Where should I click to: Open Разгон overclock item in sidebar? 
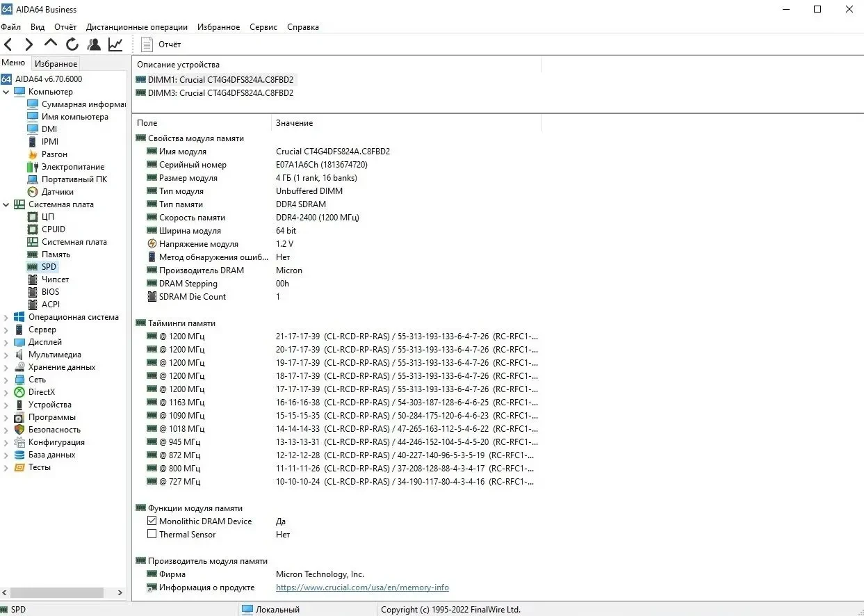click(x=54, y=154)
